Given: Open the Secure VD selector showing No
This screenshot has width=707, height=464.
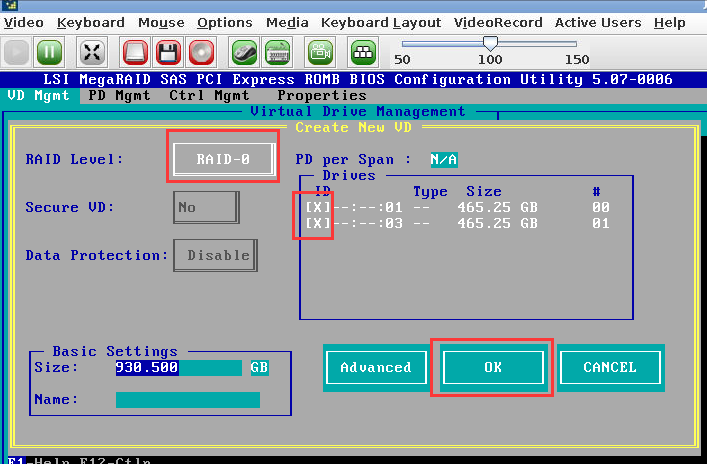Looking at the screenshot, I should (x=205, y=208).
